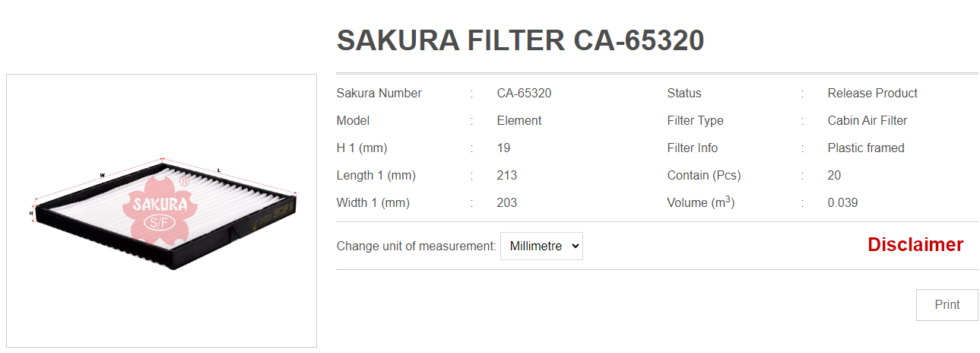Click the red Disclaimer link
The height and width of the screenshot is (353, 980).
coord(915,245)
